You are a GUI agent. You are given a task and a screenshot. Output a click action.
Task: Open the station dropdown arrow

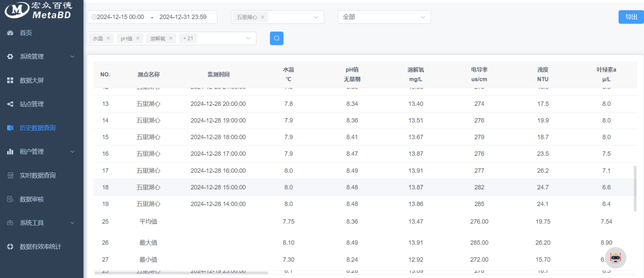click(316, 17)
